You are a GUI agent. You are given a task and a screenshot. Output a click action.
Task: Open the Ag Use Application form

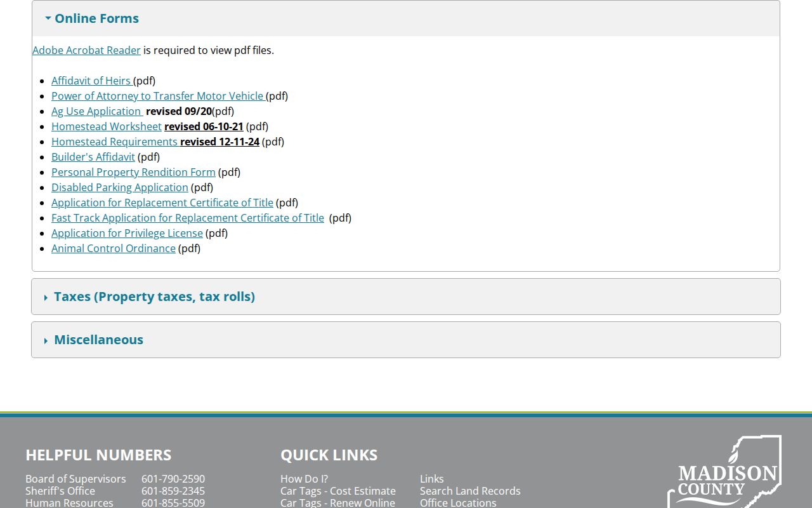coord(96,111)
